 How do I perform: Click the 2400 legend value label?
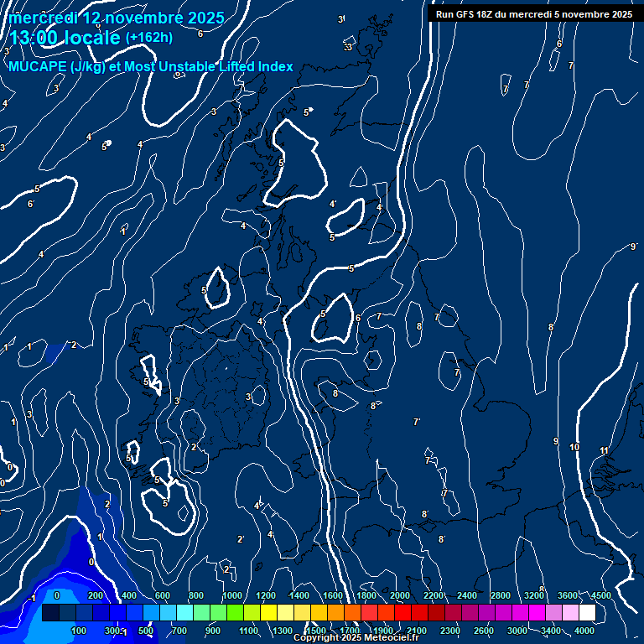pos(467,595)
